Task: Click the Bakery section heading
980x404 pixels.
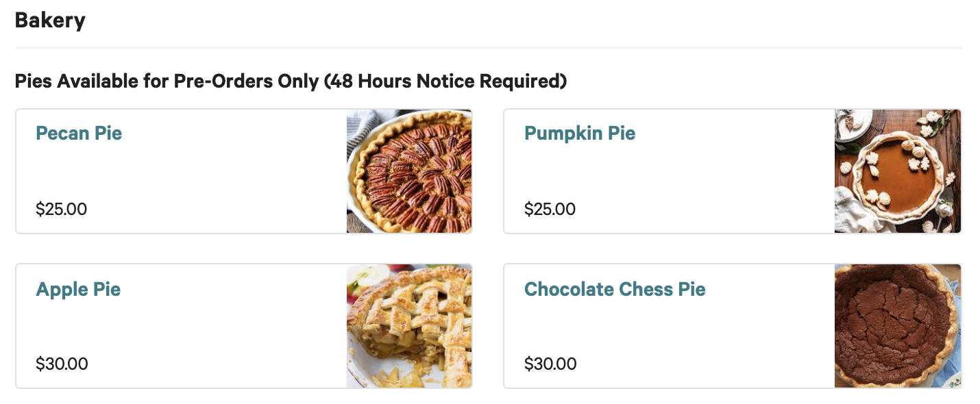Action: (50, 20)
